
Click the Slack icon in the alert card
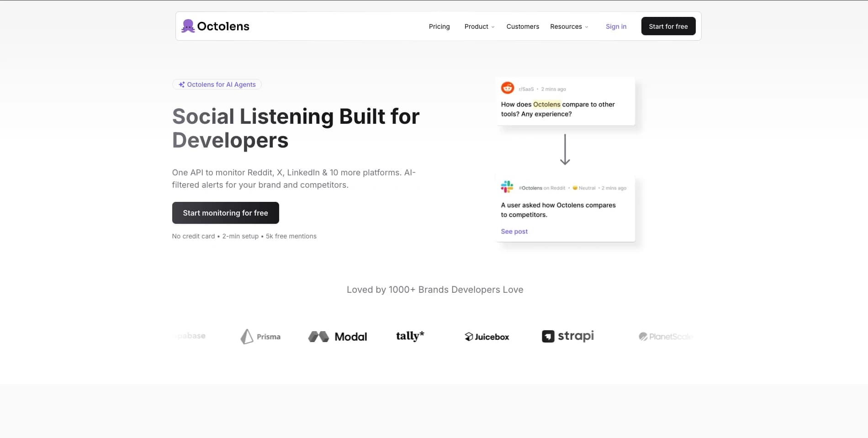click(507, 187)
